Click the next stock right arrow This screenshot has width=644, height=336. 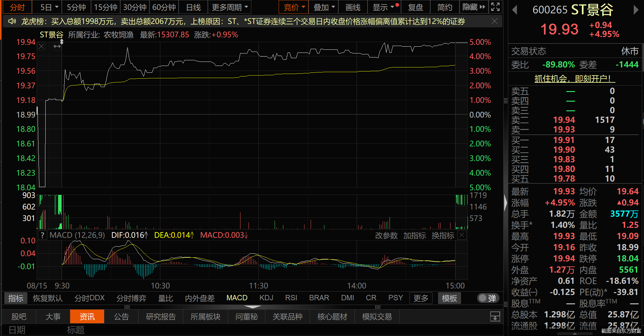(x=636, y=10)
